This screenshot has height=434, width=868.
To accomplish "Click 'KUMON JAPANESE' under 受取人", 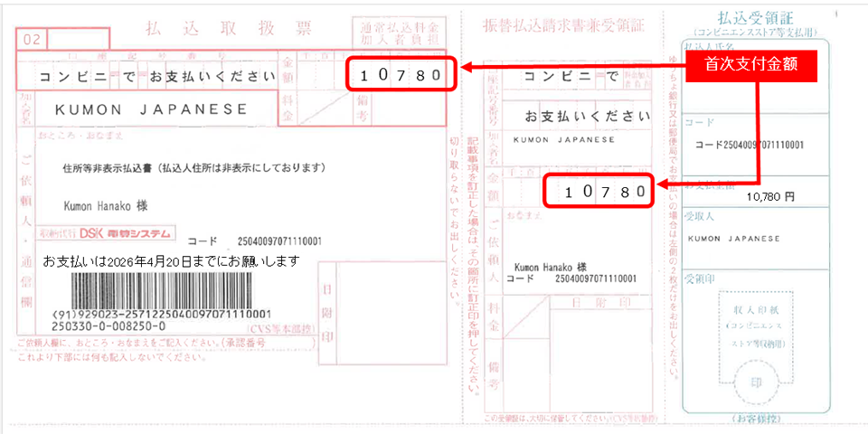I will click(733, 239).
